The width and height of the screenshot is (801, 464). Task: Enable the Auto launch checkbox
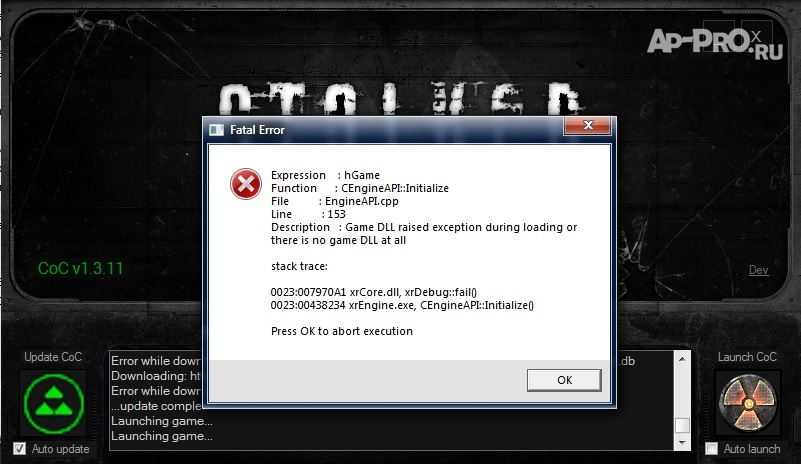(711, 449)
